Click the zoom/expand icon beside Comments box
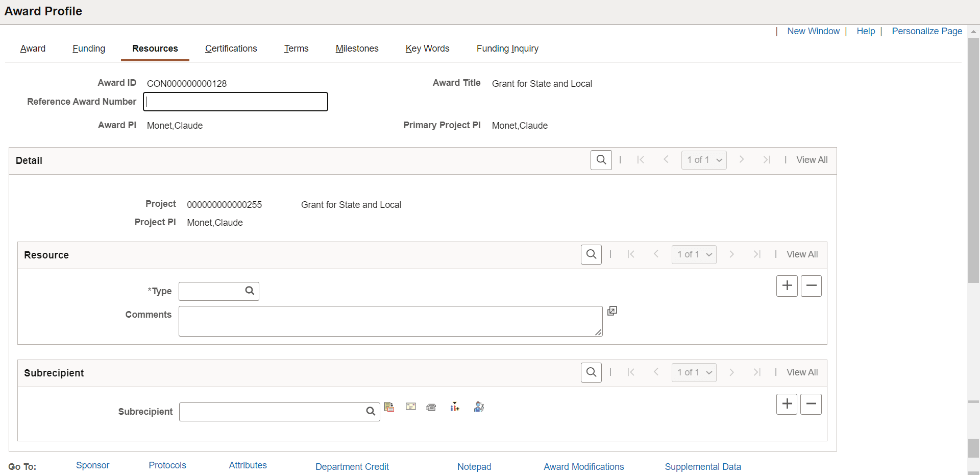The width and height of the screenshot is (980, 475). click(612, 311)
